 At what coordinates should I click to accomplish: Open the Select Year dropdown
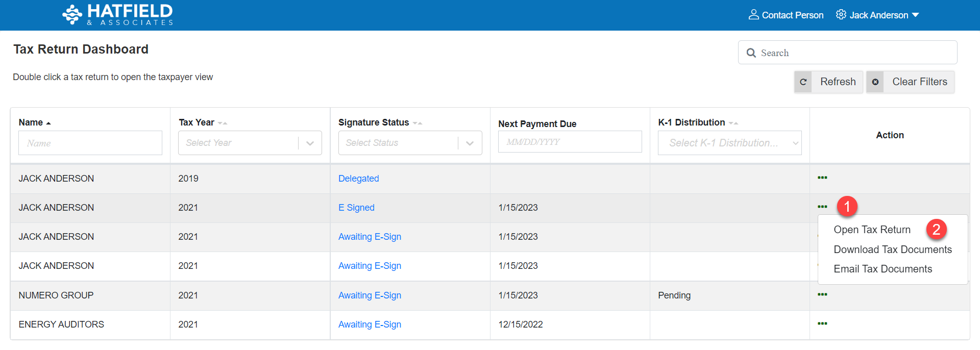(250, 143)
